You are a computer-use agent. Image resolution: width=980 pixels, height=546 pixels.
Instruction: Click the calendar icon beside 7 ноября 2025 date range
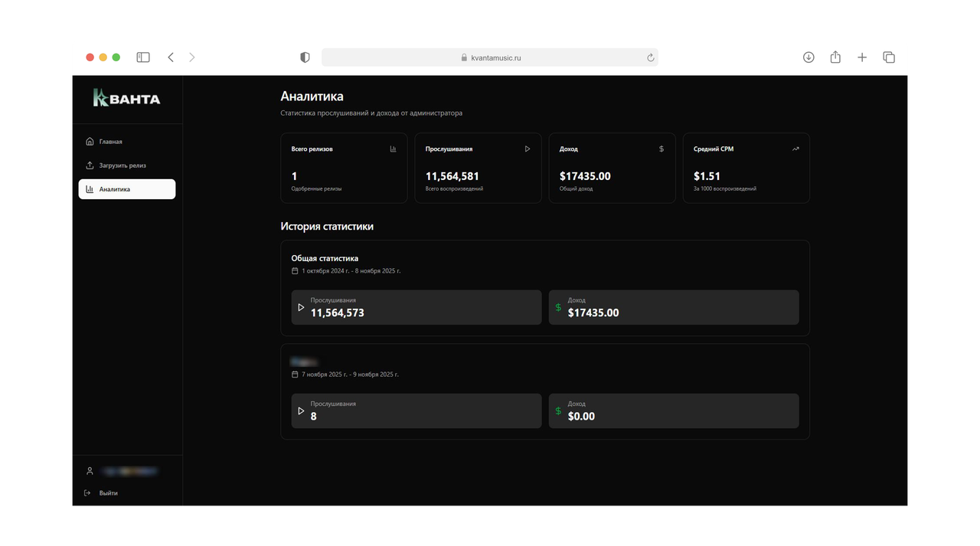(295, 374)
